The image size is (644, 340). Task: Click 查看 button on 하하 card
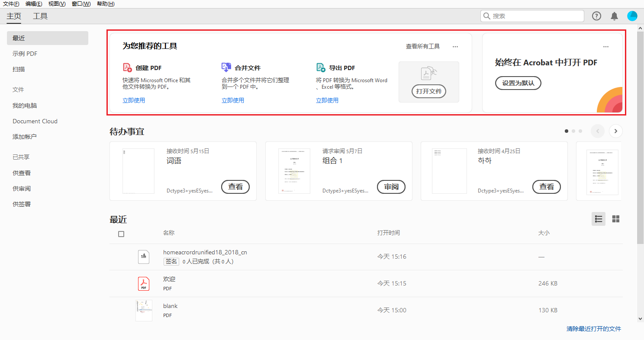click(547, 187)
